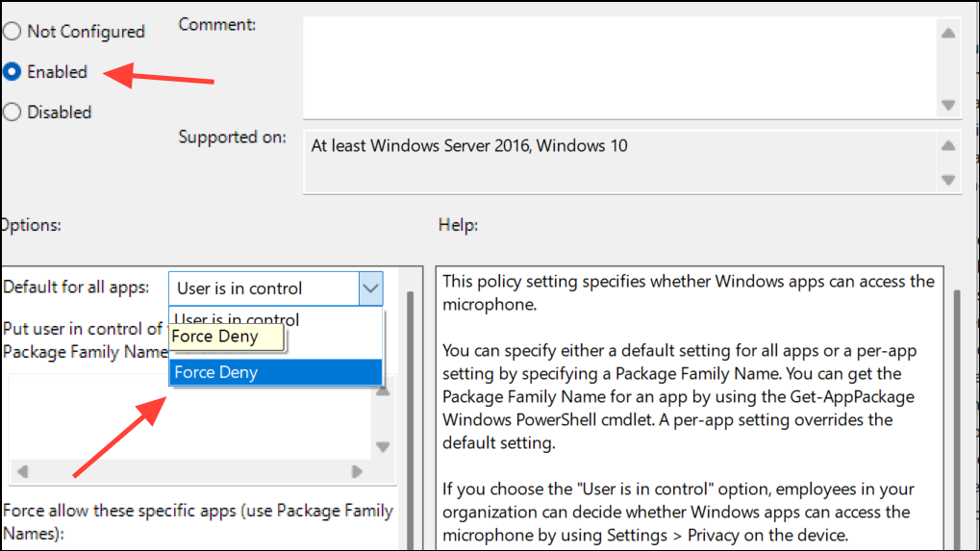
Task: Select the Disabled radio button
Action: (12, 113)
